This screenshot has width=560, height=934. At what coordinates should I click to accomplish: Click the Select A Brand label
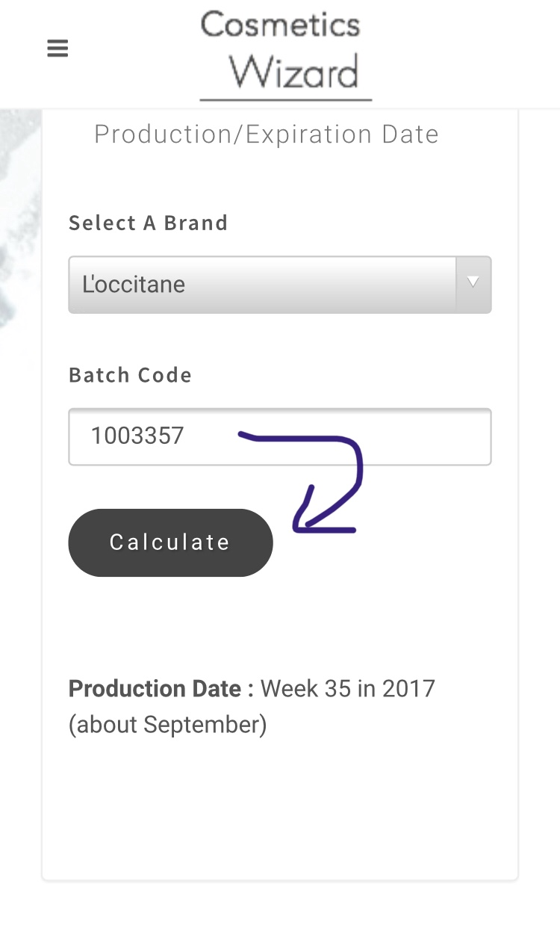tap(149, 223)
